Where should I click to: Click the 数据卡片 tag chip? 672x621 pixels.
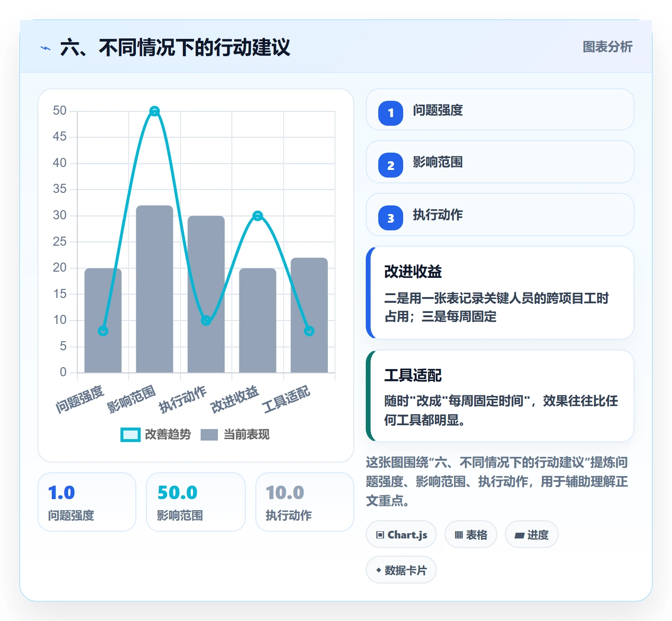coord(401,570)
